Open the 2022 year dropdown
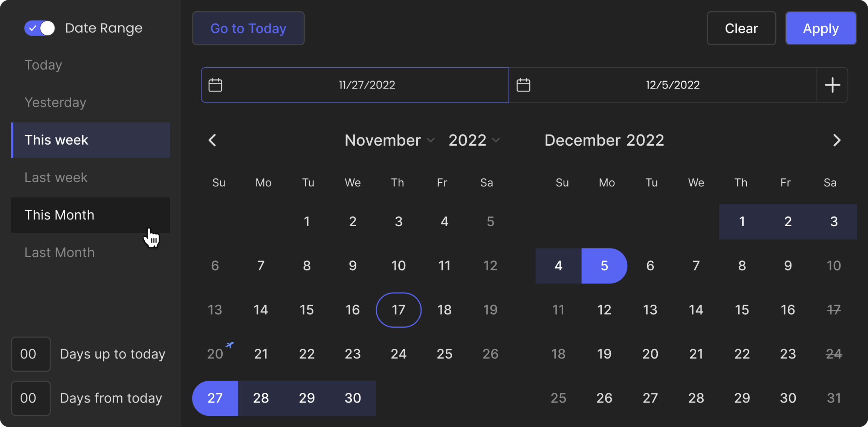Screen dimensions: 868x427 (474, 140)
